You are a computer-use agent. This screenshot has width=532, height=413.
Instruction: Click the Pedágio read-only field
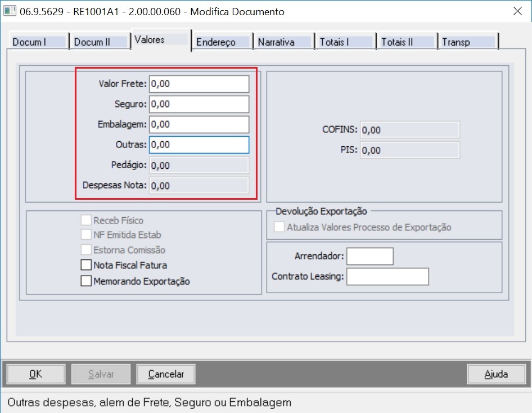[x=199, y=165]
